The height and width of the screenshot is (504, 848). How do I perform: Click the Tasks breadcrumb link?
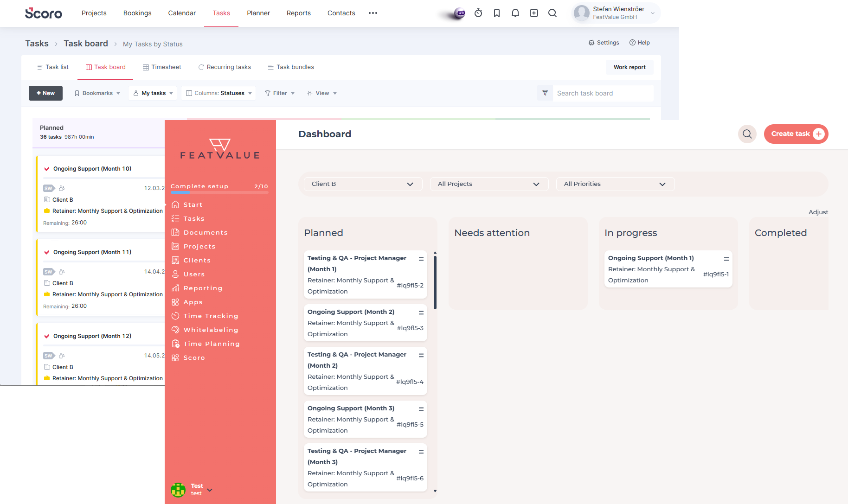click(37, 44)
